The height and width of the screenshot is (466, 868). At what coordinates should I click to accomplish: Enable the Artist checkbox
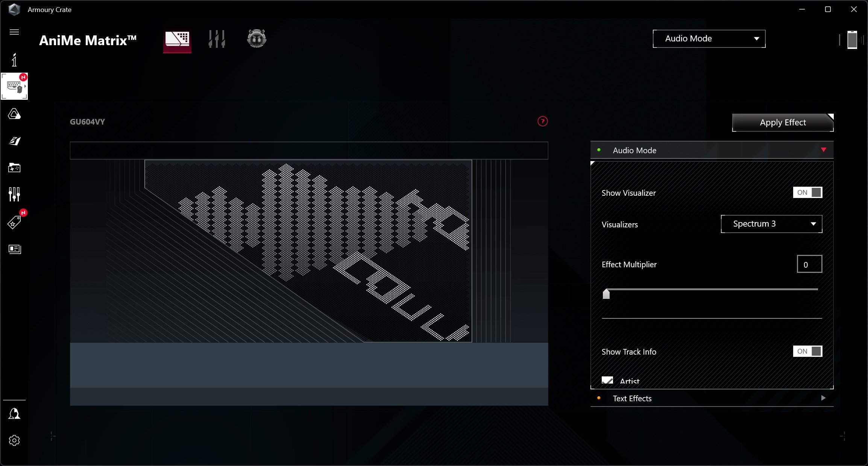607,380
